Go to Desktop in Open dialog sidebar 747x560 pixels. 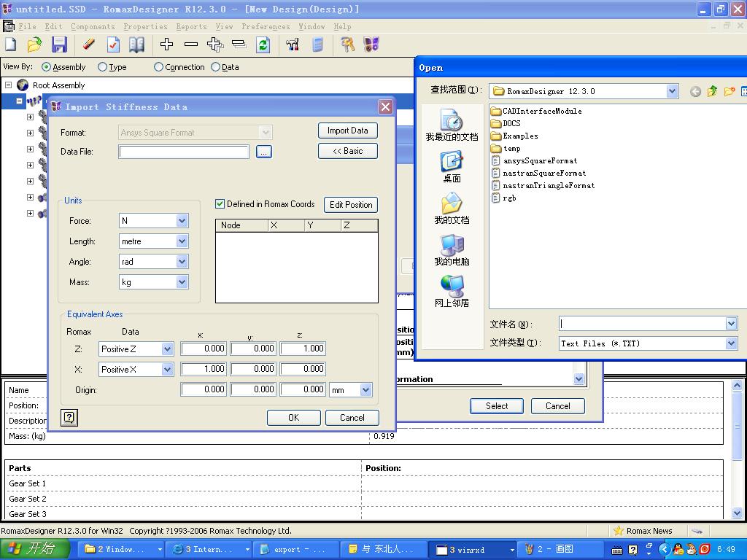click(452, 167)
